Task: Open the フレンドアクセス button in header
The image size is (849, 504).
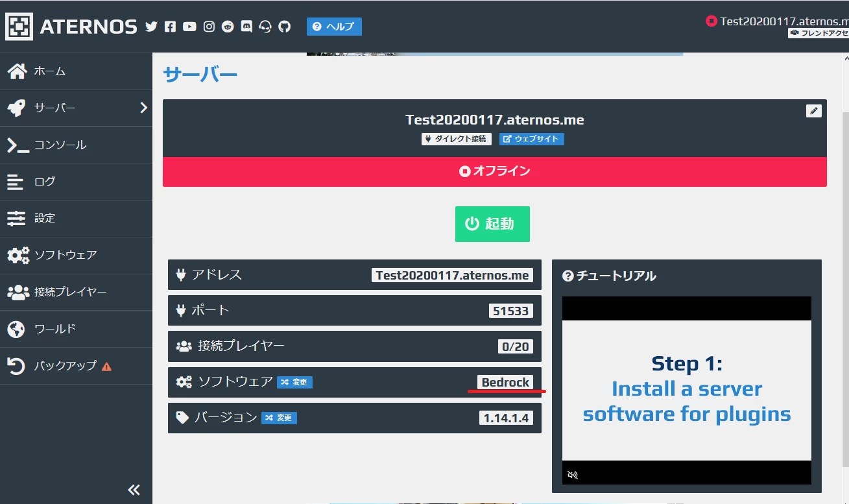Action: pos(819,33)
